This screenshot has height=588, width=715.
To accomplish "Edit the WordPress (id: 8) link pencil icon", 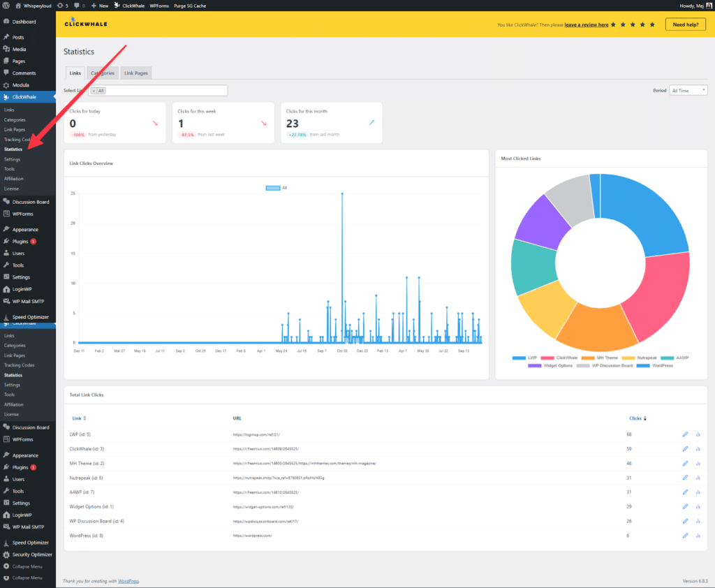I will tap(685, 536).
